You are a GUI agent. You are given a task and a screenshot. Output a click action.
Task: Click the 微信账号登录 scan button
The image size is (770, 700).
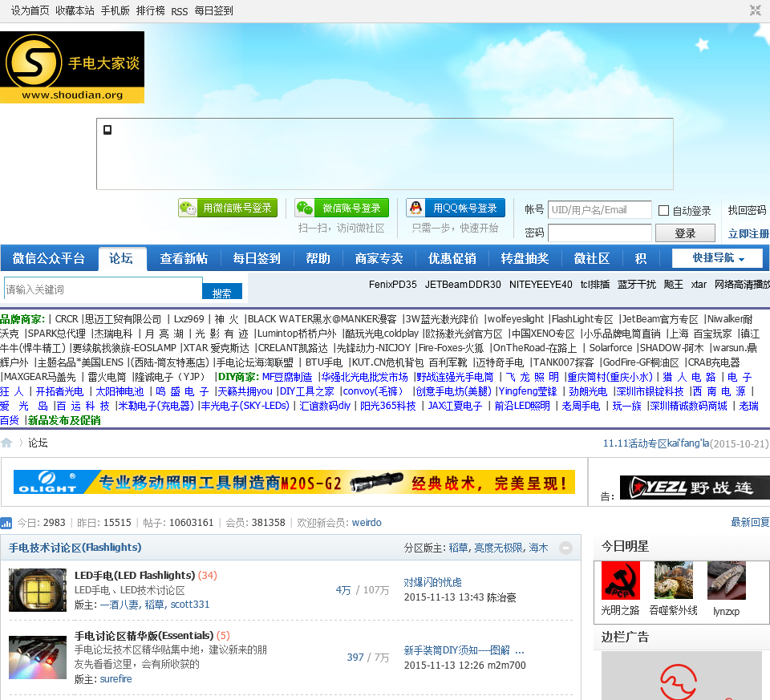pos(342,208)
